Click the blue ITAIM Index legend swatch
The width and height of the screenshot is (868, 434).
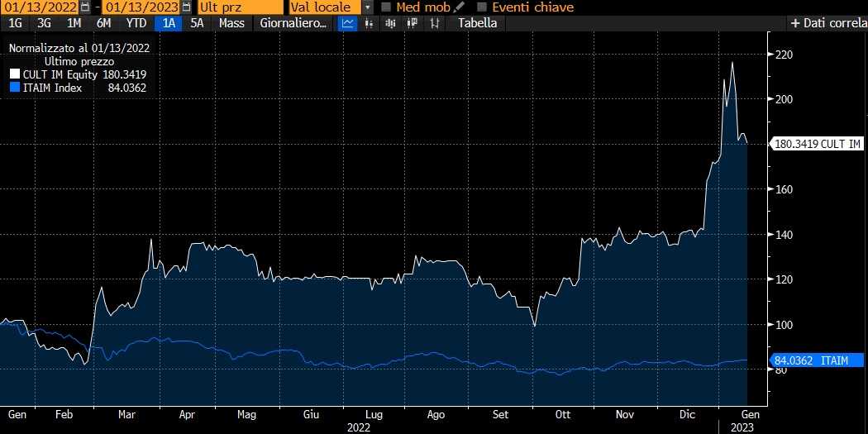pos(14,88)
